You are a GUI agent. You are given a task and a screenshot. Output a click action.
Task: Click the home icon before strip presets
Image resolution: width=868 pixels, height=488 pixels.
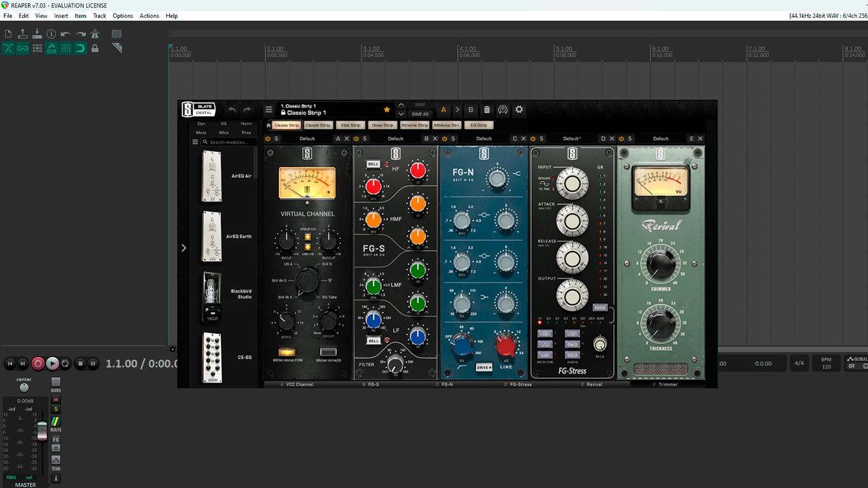pos(269,125)
